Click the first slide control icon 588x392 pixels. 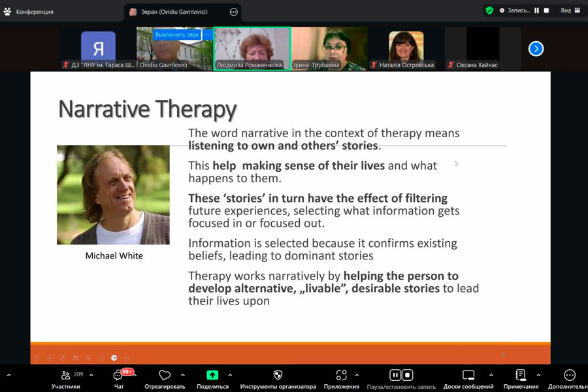coord(37,358)
